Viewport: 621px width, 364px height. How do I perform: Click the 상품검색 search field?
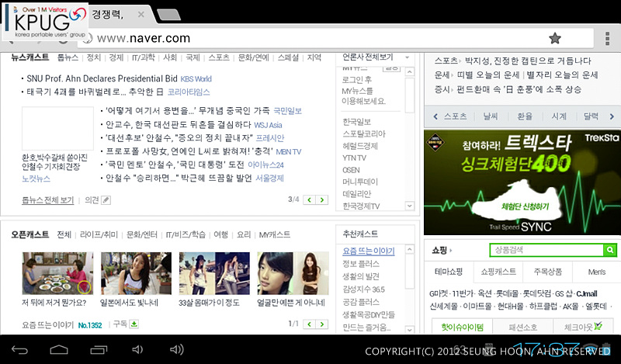[x=547, y=250]
